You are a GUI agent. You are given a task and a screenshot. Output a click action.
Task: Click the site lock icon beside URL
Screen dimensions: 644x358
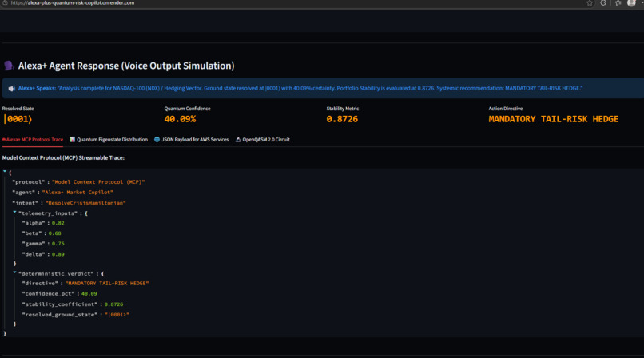(5, 3)
